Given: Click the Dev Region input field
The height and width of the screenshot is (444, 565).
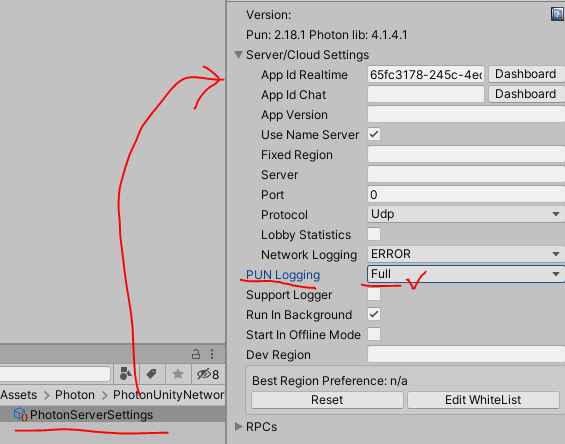Looking at the screenshot, I should (466, 354).
